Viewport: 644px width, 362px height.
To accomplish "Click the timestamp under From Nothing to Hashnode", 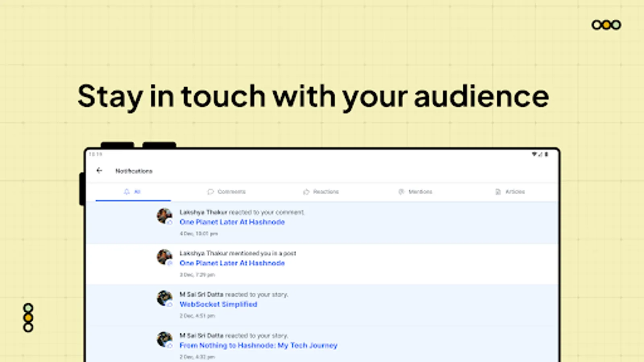I will click(197, 357).
